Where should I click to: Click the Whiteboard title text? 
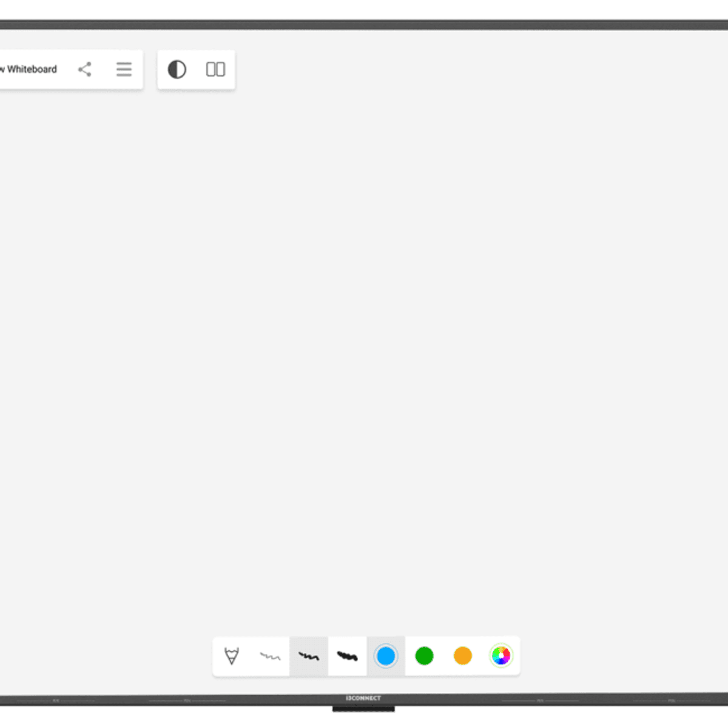[30, 69]
